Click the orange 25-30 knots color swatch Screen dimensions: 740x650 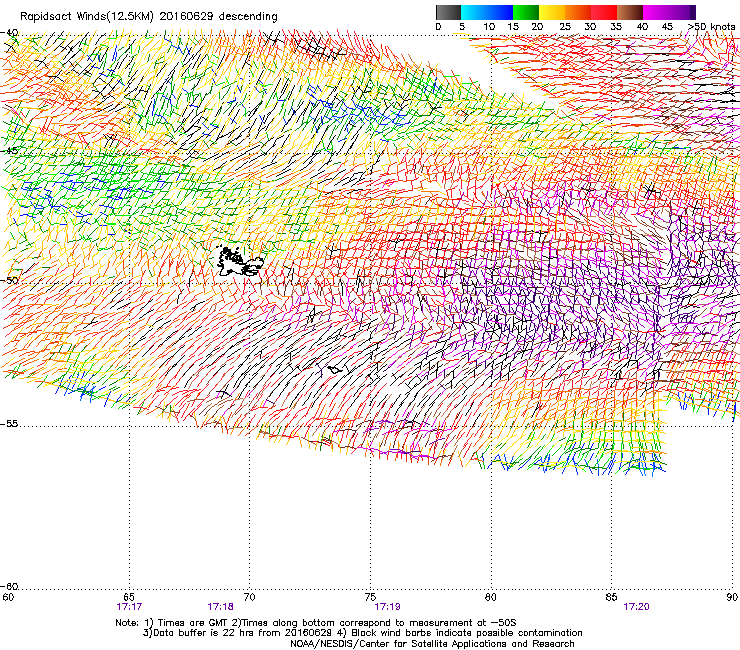pyautogui.click(x=578, y=12)
